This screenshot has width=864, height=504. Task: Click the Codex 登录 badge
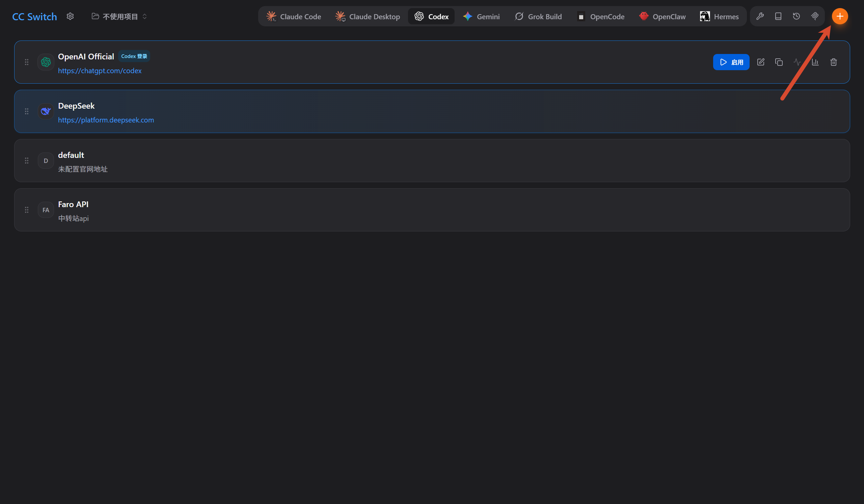tap(134, 56)
